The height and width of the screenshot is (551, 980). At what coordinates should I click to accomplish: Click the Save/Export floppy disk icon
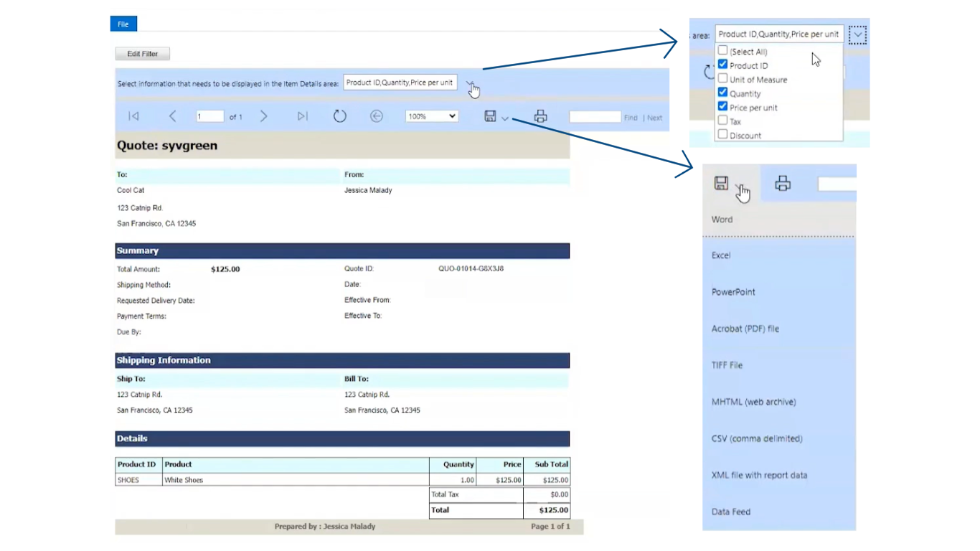(x=490, y=116)
